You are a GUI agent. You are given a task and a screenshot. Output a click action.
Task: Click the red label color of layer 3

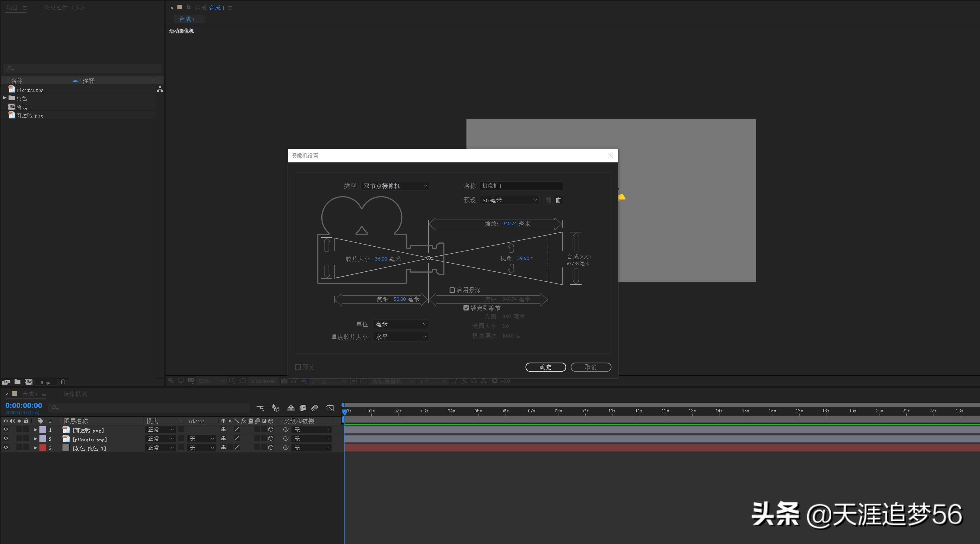(x=43, y=448)
